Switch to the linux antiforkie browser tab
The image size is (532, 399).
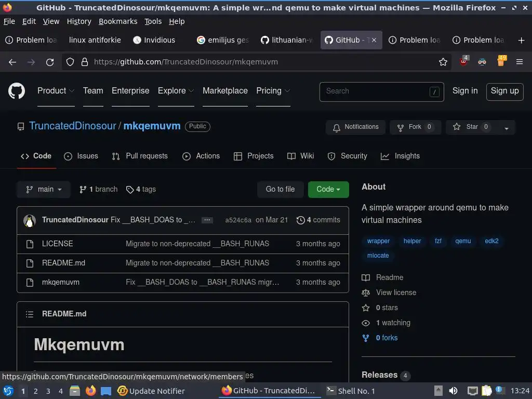[x=95, y=40]
